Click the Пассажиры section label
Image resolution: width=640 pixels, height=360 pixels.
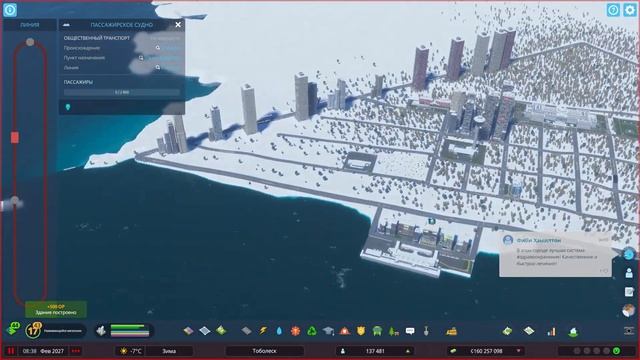78,82
